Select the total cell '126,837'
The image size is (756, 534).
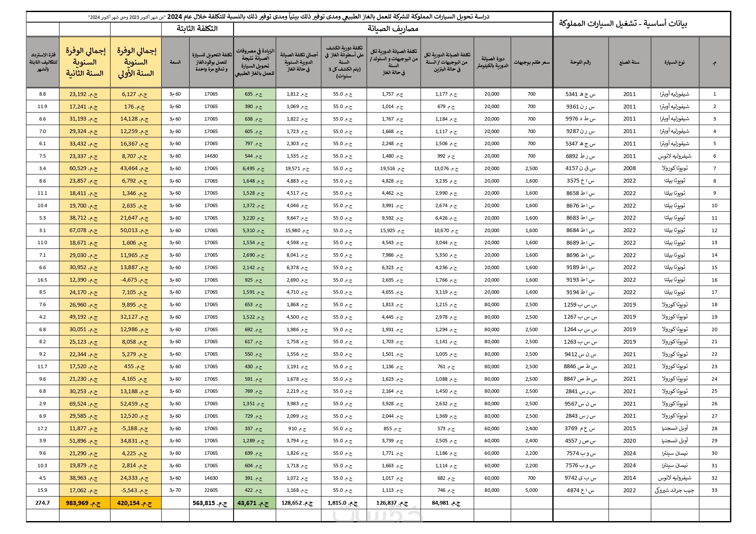coord(393,503)
